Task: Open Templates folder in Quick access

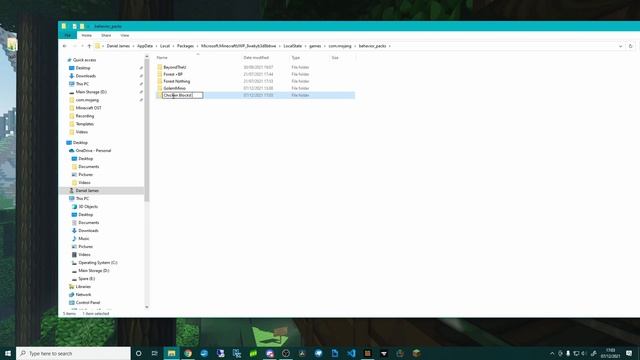Action: (x=84, y=124)
